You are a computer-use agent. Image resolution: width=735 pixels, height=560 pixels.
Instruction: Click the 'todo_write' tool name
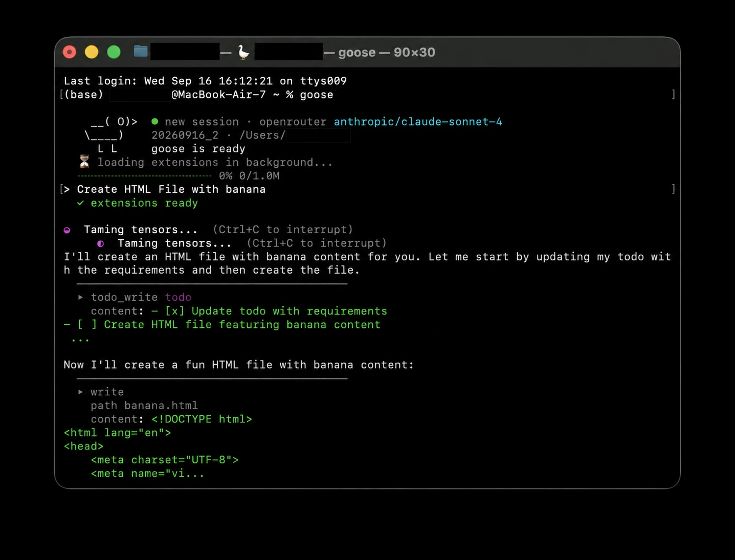[124, 297]
